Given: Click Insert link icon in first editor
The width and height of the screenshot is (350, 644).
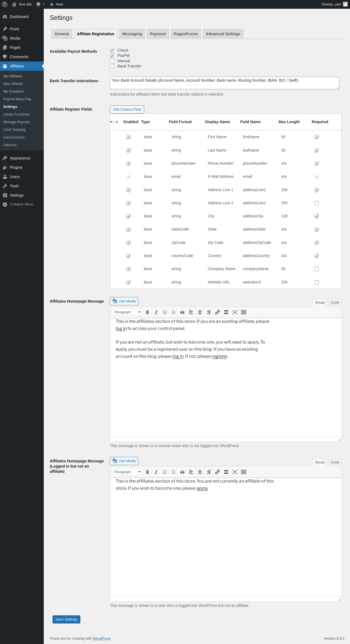Looking at the screenshot, I should tap(217, 312).
